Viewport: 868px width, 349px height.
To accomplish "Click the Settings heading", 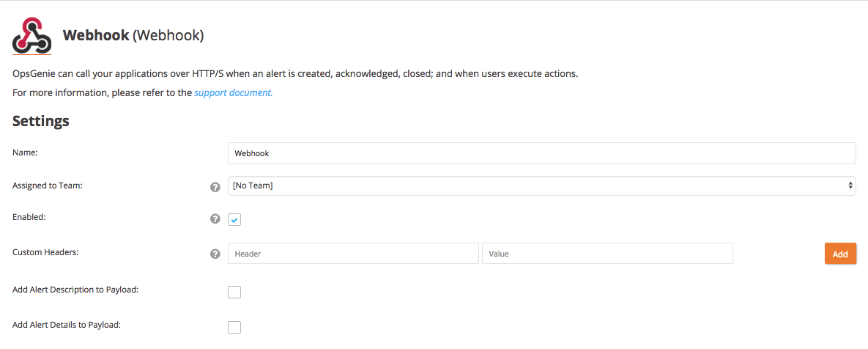I will coord(41,121).
